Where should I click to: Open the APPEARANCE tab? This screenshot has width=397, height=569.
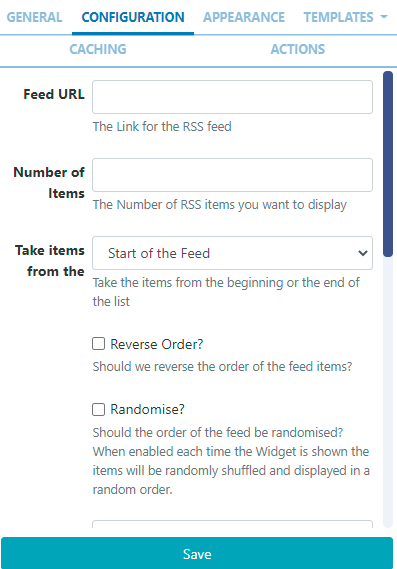click(x=244, y=17)
